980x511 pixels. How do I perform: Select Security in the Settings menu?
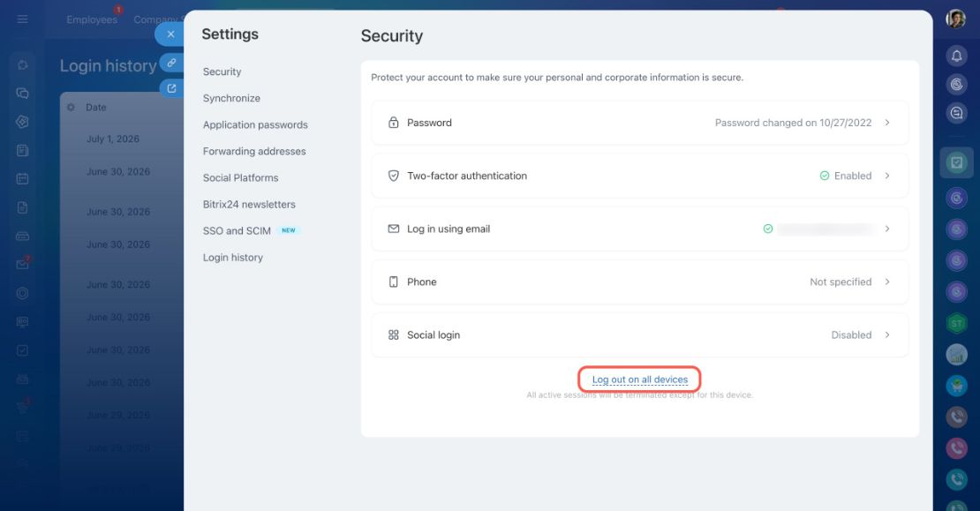[222, 71]
